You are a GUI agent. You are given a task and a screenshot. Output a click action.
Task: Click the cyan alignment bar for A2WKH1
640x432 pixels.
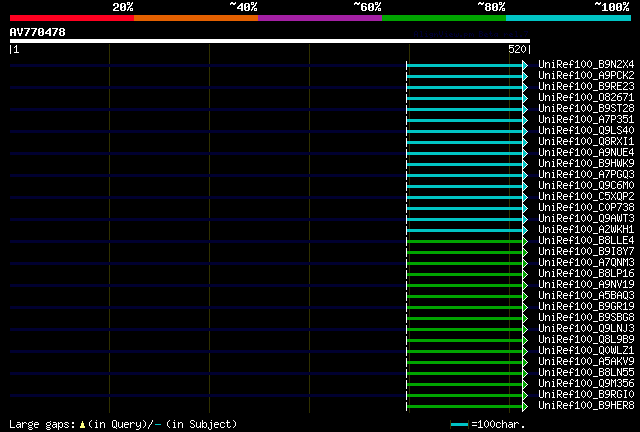(465, 231)
